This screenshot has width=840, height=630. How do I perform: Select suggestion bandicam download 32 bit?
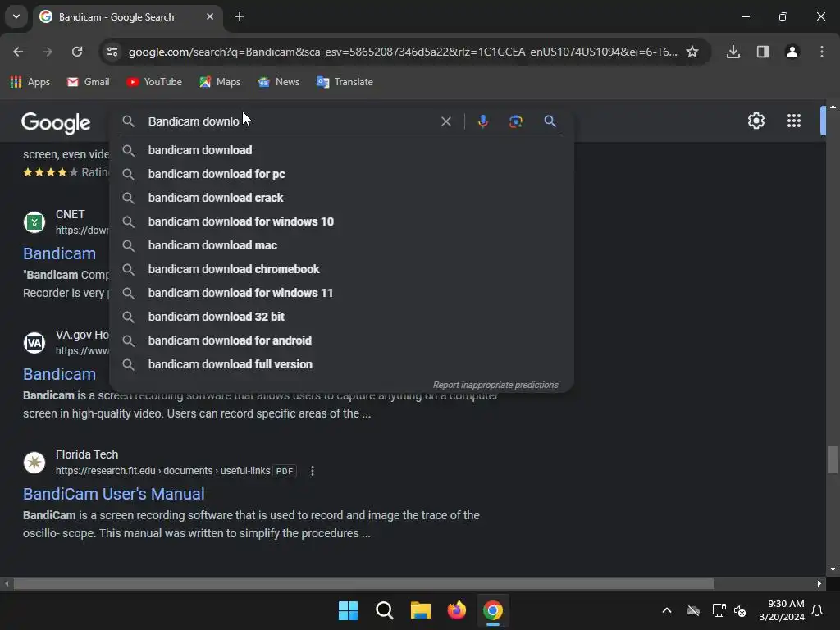click(341, 317)
